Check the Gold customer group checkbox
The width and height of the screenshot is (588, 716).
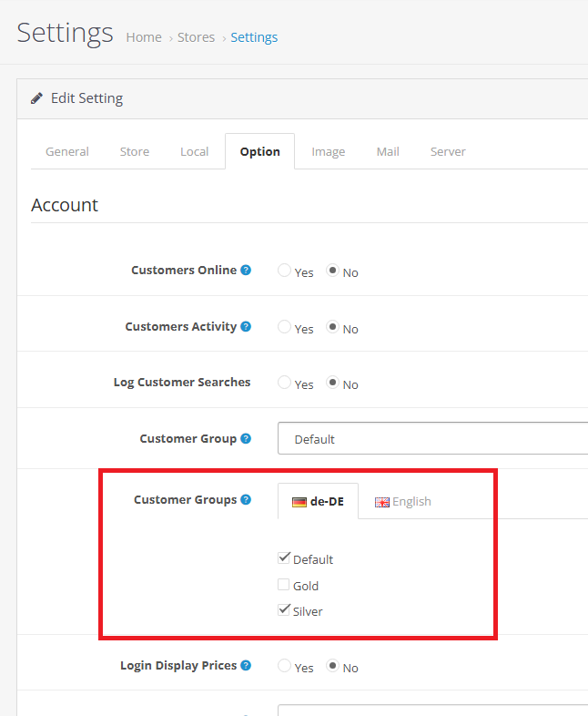coord(284,585)
